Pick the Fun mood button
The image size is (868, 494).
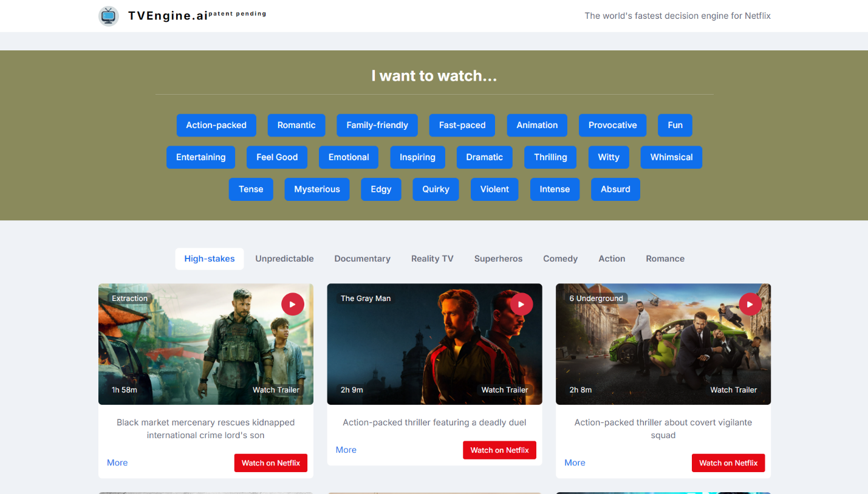(675, 125)
